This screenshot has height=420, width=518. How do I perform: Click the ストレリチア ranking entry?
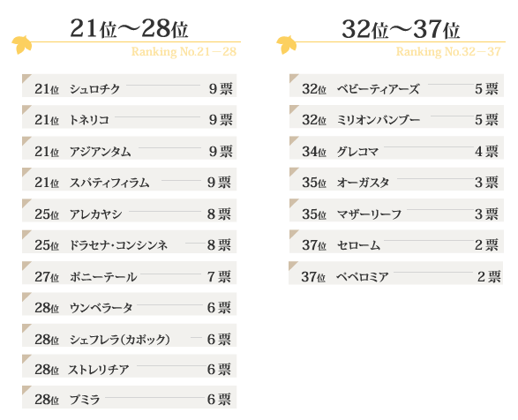129,366
